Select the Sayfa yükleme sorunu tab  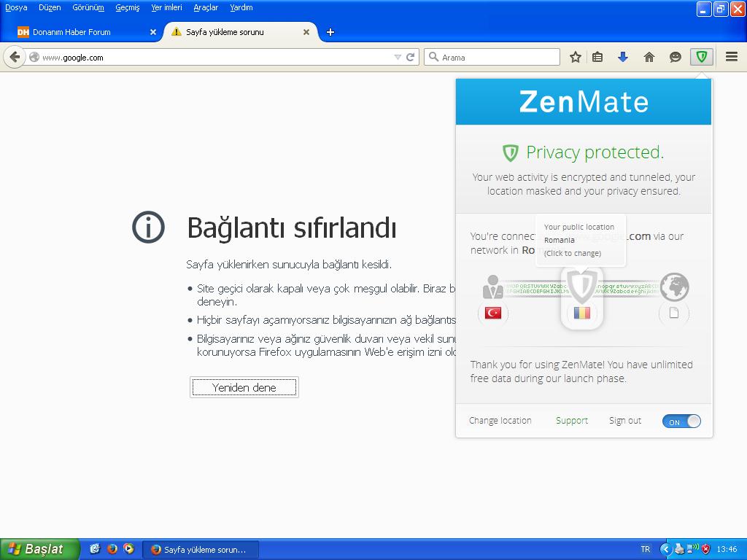point(241,32)
